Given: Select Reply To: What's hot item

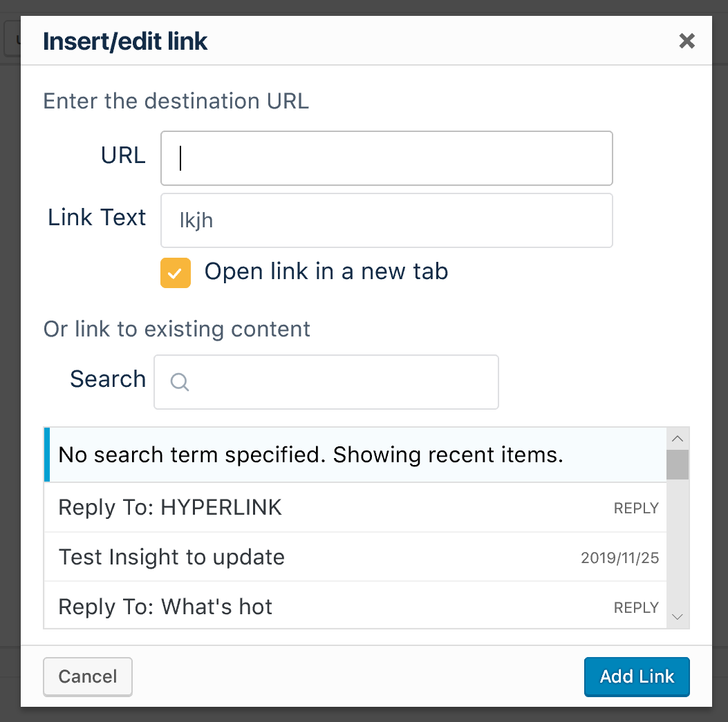Looking at the screenshot, I should coord(355,605).
